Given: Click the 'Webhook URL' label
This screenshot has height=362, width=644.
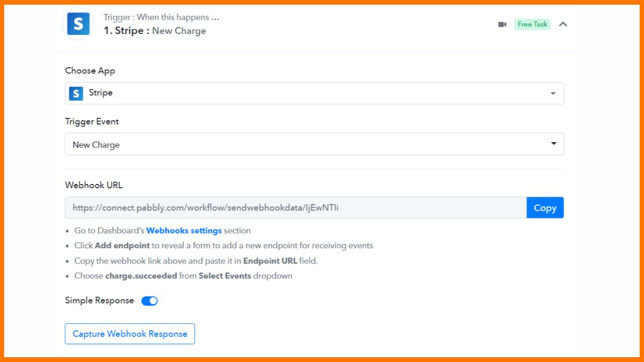Looking at the screenshot, I should (94, 185).
